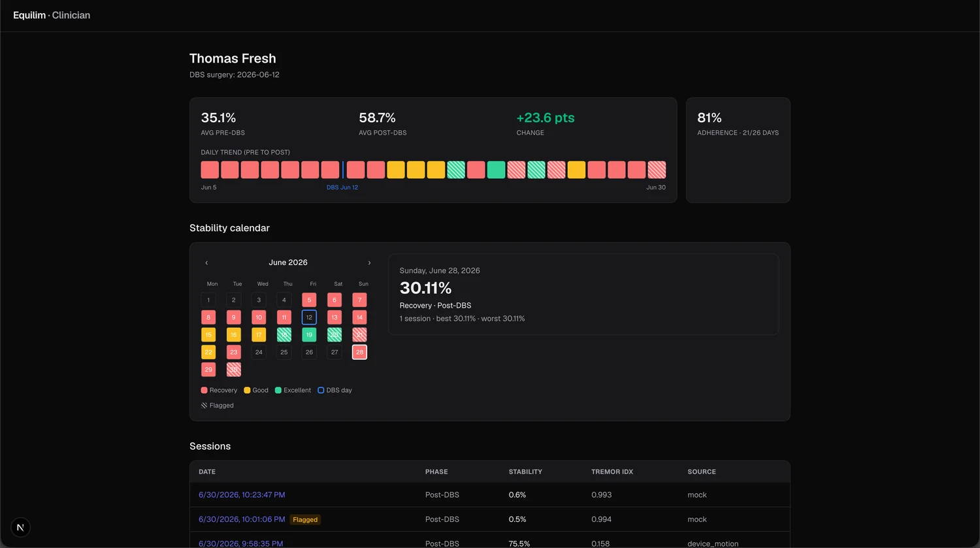Click the SOURCE column header
Viewport: 980px width, 548px height.
pos(702,472)
